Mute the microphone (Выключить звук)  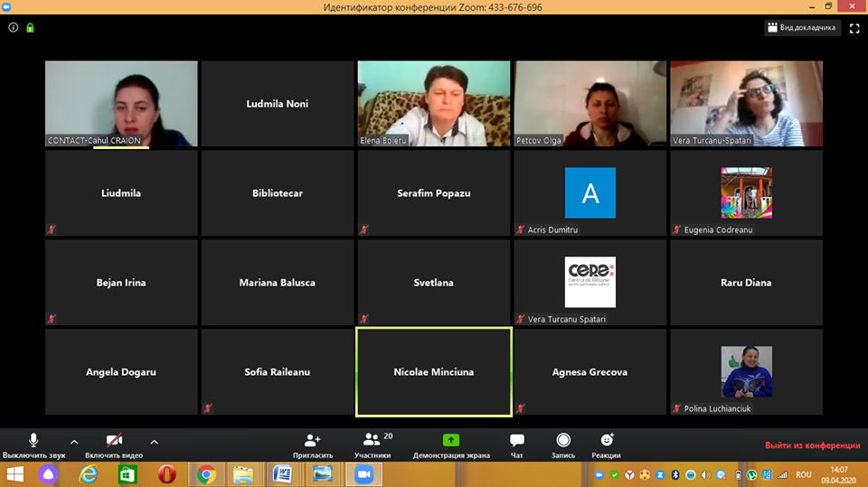tap(33, 441)
